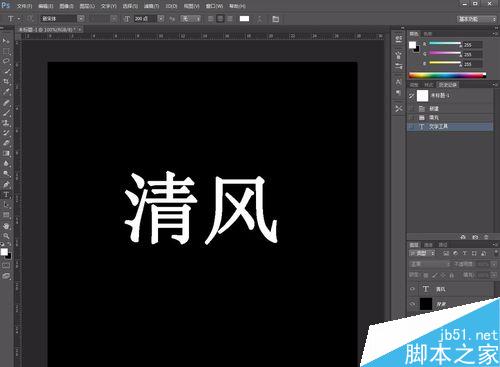This screenshot has height=367, width=500.
Task: Open the 窗口(W) menu
Action: pyautogui.click(x=214, y=6)
